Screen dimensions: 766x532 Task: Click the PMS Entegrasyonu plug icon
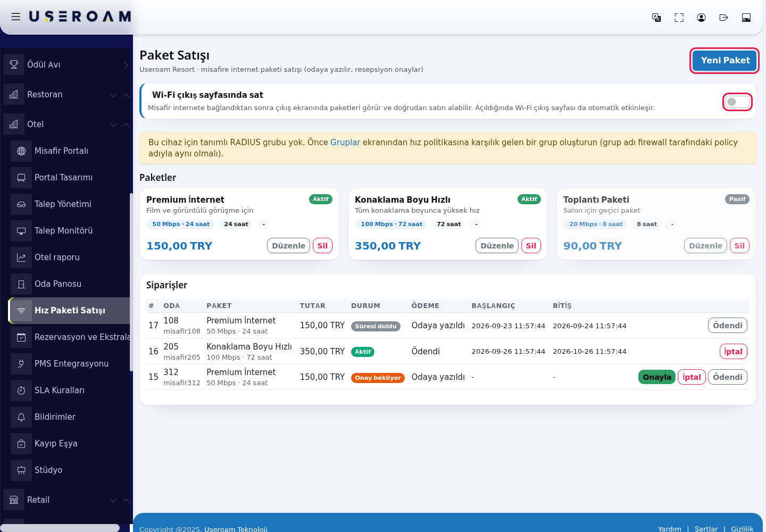click(x=21, y=364)
